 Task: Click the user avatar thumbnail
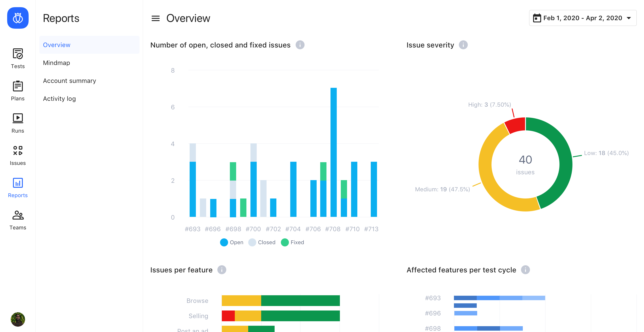pyautogui.click(x=18, y=319)
